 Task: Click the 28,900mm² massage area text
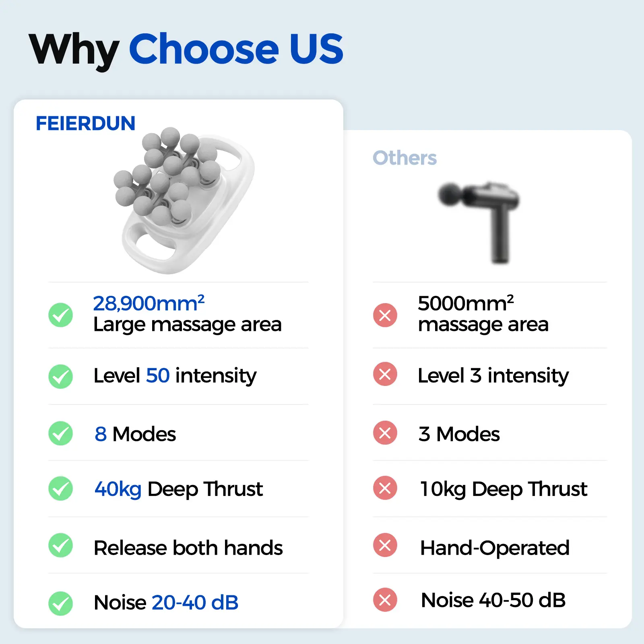(149, 303)
